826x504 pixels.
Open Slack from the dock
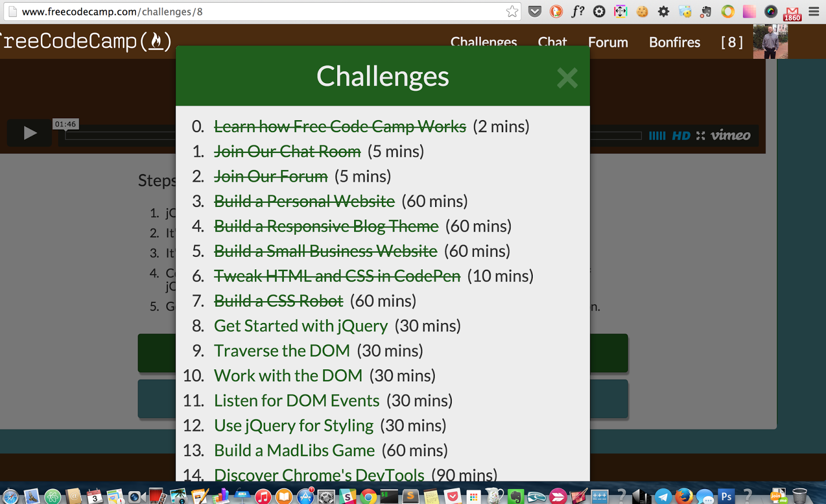point(347,497)
